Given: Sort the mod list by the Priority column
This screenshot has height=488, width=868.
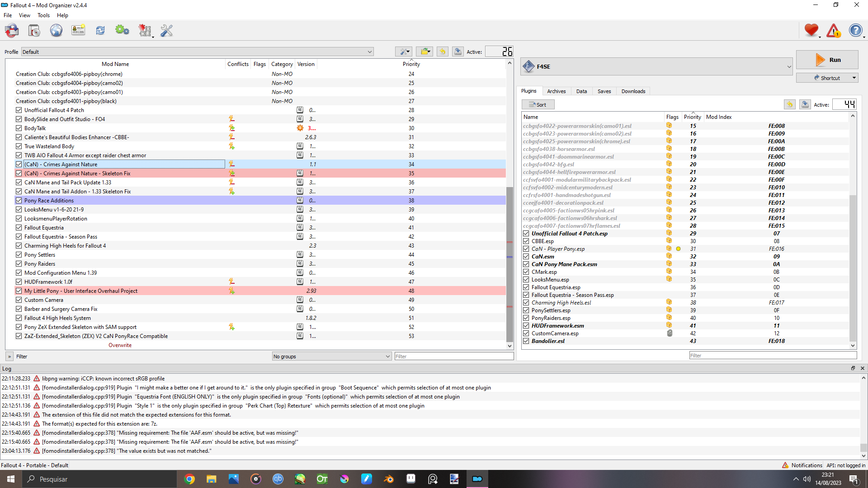Looking at the screenshot, I should point(411,64).
